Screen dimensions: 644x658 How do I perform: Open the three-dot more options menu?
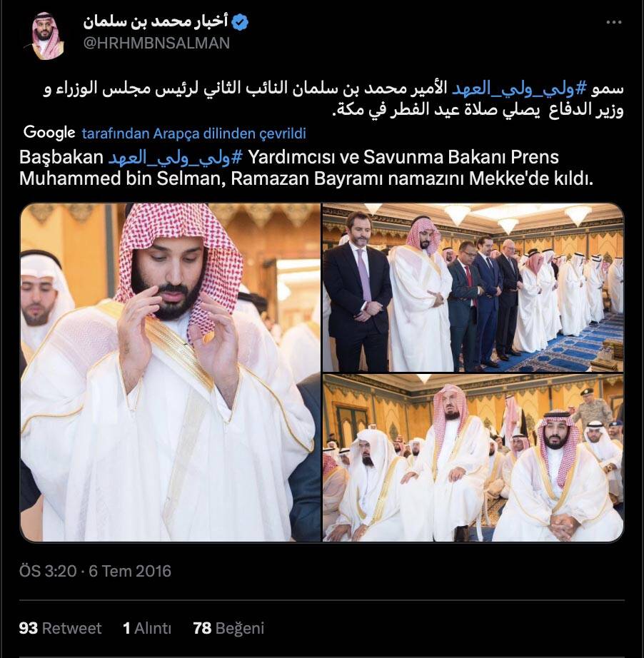tap(613, 22)
